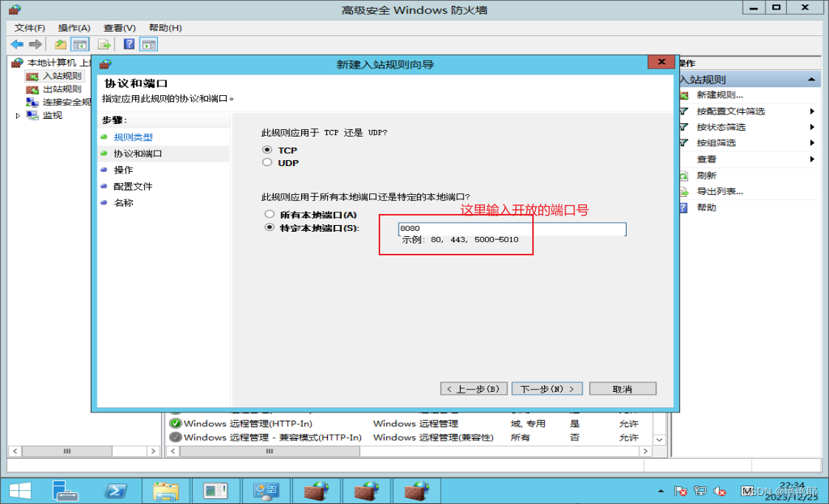This screenshot has height=504, width=829.
Task: Expand 按状态筛选 submenu arrow
Action: (x=812, y=128)
